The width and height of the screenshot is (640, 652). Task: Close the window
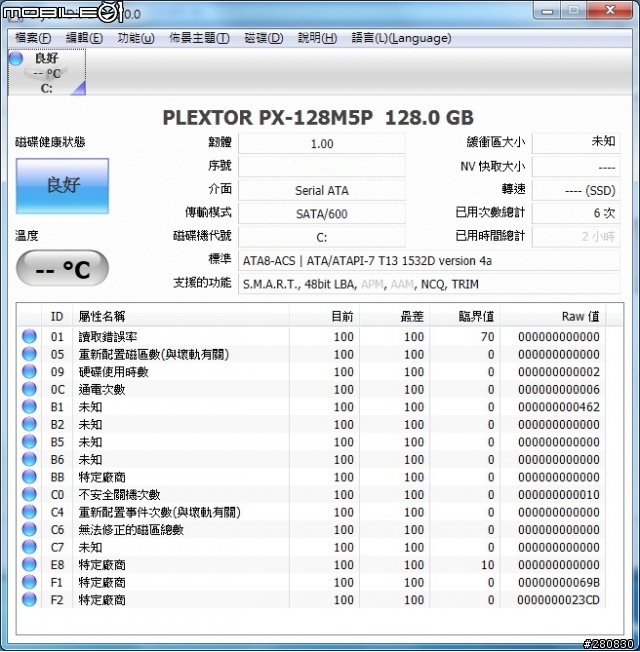coord(610,11)
